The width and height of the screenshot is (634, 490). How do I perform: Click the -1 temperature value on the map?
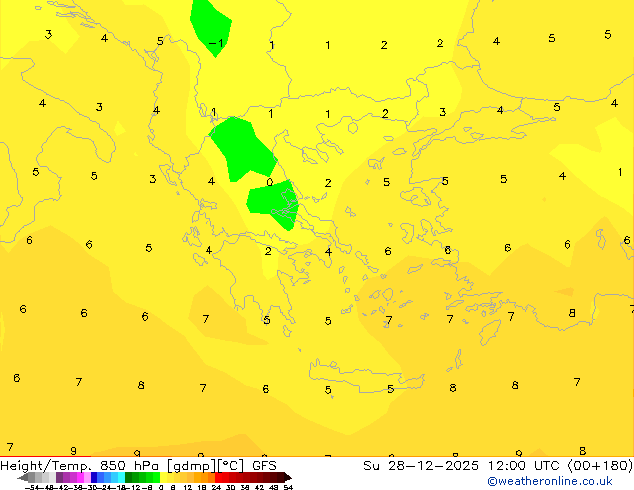pyautogui.click(x=216, y=43)
